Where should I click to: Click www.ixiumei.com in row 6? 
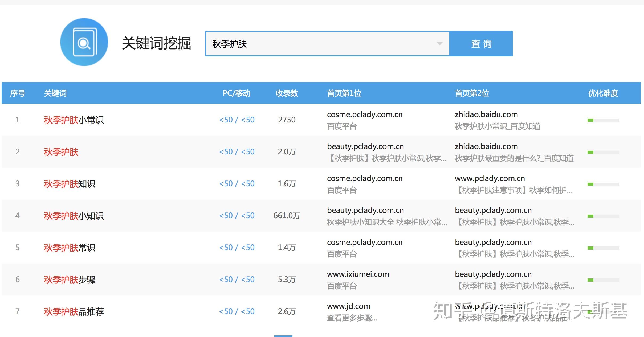point(358,274)
